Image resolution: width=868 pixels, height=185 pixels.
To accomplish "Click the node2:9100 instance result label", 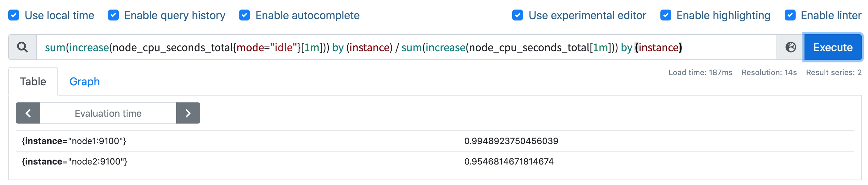I will click(74, 161).
